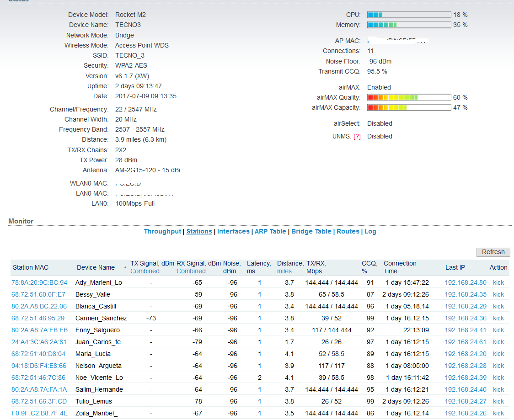Click the TX Signal Combined link
Screen dimensions: 514x420
coord(145,271)
